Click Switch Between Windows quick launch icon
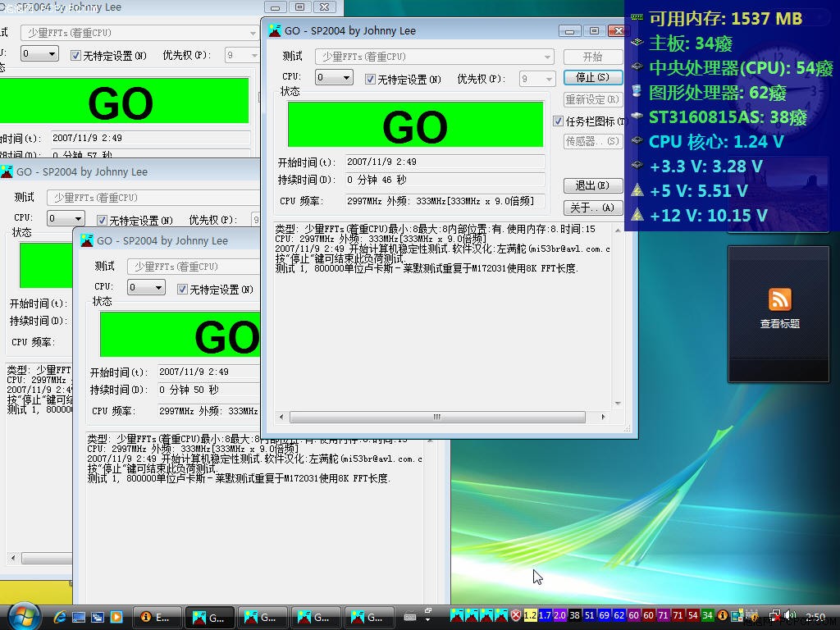Viewport: 840px width, 630px height. click(98, 617)
